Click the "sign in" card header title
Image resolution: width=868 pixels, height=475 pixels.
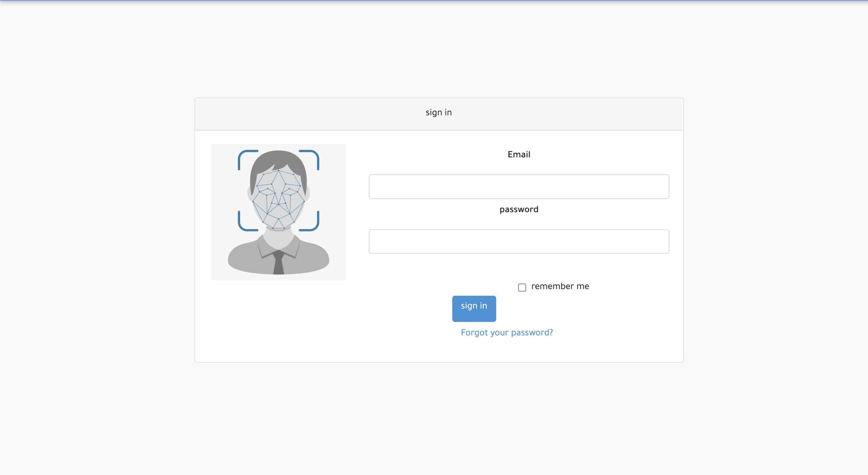click(x=438, y=112)
